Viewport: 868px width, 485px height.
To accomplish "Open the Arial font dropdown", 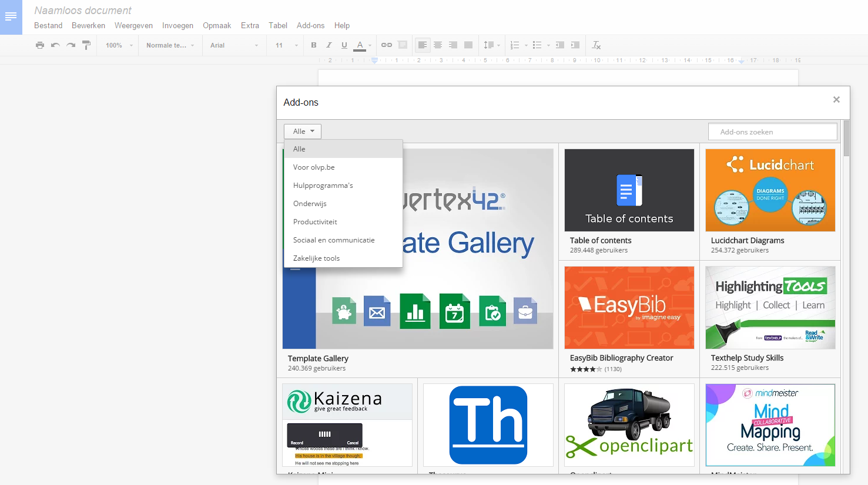I will [234, 45].
